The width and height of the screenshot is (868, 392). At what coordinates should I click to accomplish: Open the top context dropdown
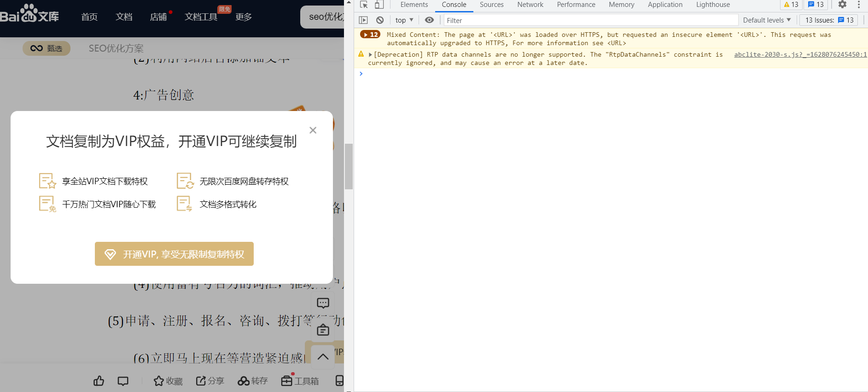tap(404, 20)
